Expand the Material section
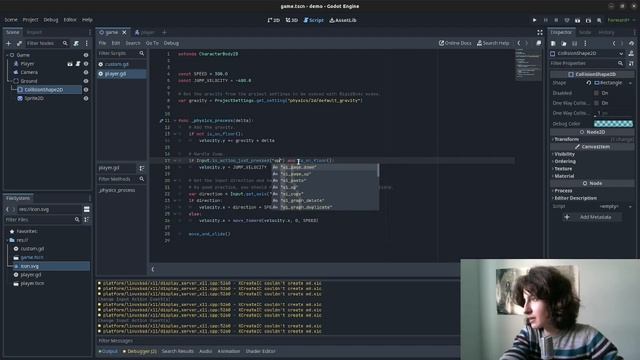Image resolution: width=640 pixels, height=360 pixels. pos(564,176)
